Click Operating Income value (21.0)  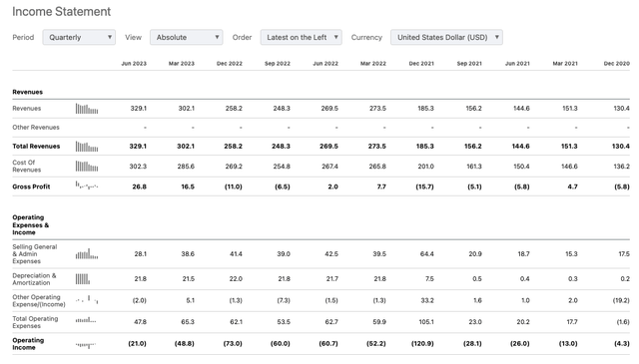click(x=137, y=344)
